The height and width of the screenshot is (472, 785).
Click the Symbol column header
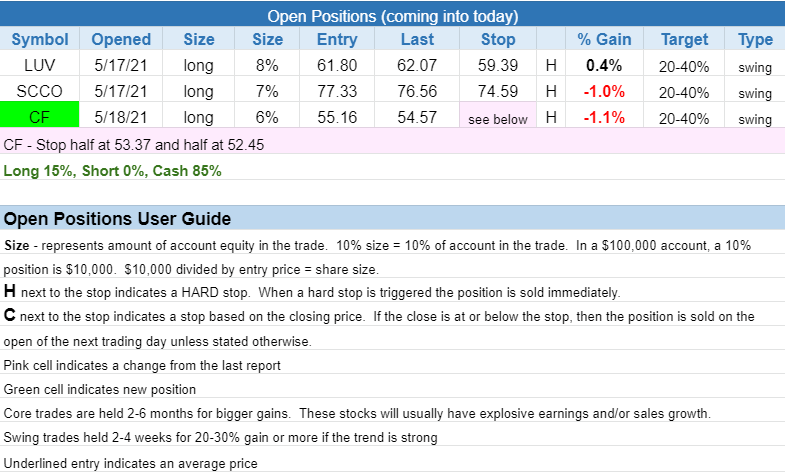[x=40, y=40]
